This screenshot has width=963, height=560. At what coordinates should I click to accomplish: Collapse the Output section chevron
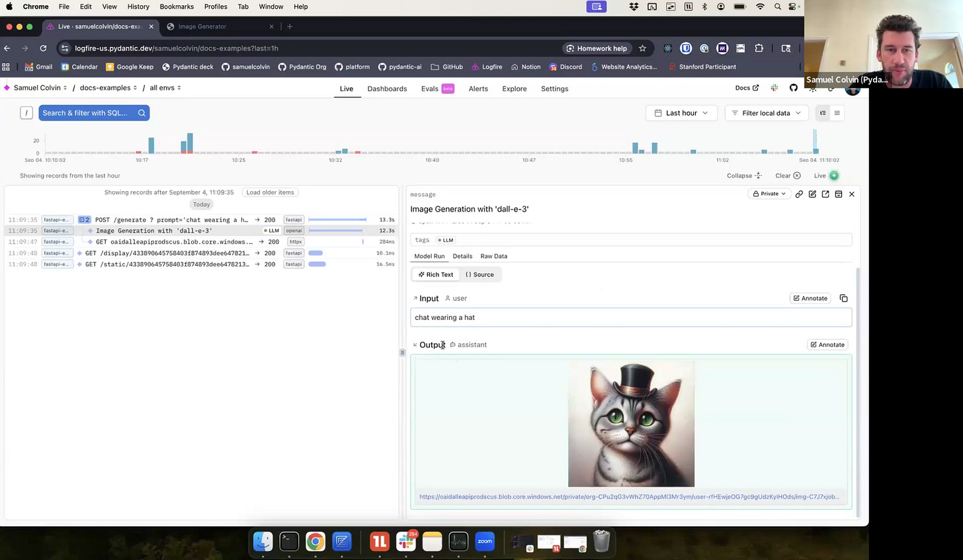tap(415, 344)
